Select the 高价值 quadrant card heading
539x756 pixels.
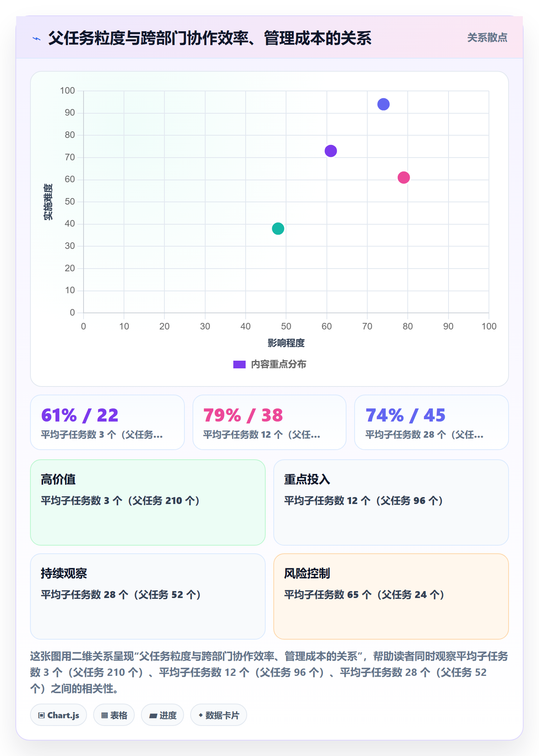tap(58, 479)
